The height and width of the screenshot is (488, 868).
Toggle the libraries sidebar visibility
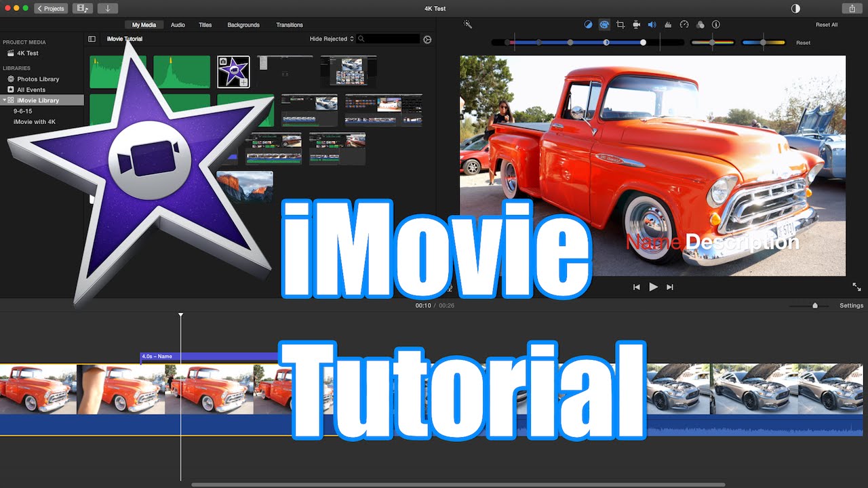92,39
